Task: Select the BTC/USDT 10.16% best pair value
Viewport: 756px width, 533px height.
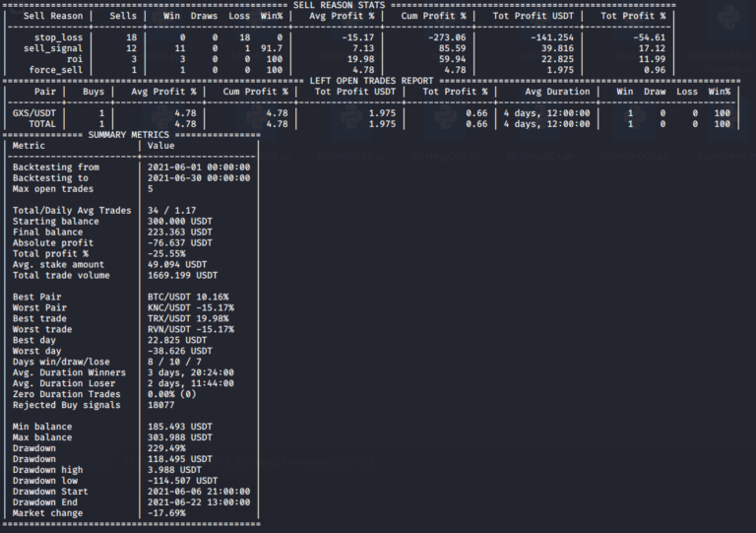Action: 188,297
